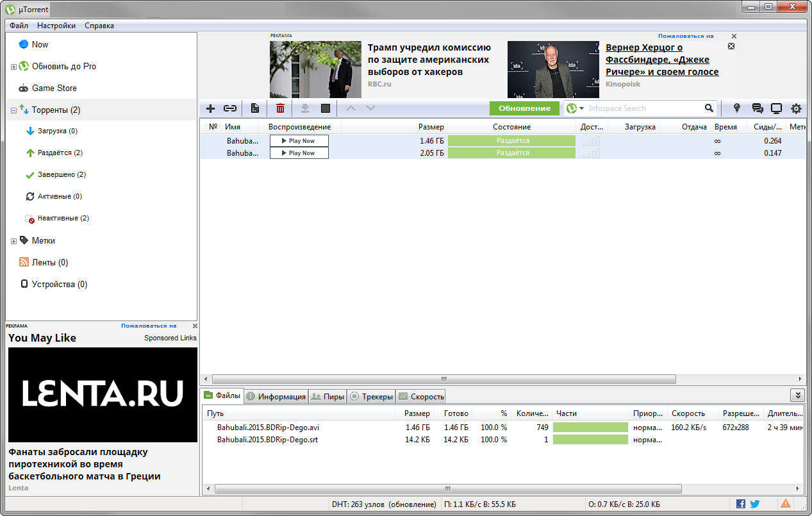The height and width of the screenshot is (516, 812).
Task: Switch to the Трекеры tab
Action: coord(371,396)
